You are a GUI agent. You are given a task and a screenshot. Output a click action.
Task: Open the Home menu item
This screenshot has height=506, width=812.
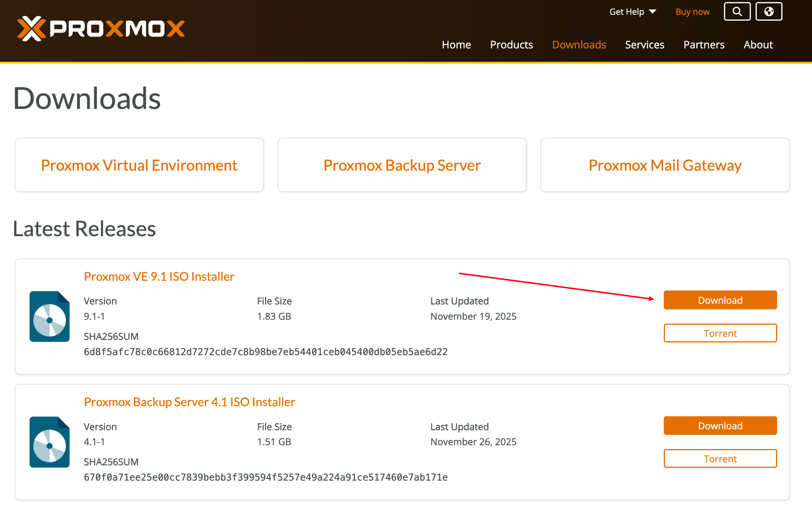coord(456,45)
